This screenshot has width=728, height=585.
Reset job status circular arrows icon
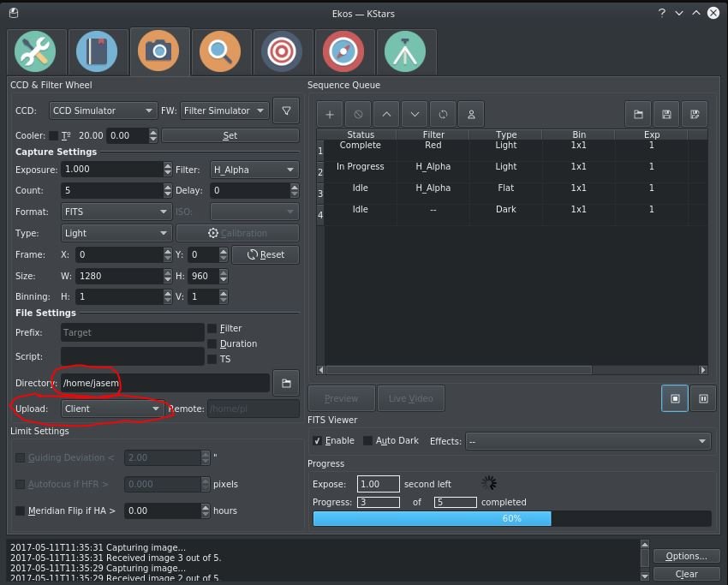tap(443, 114)
